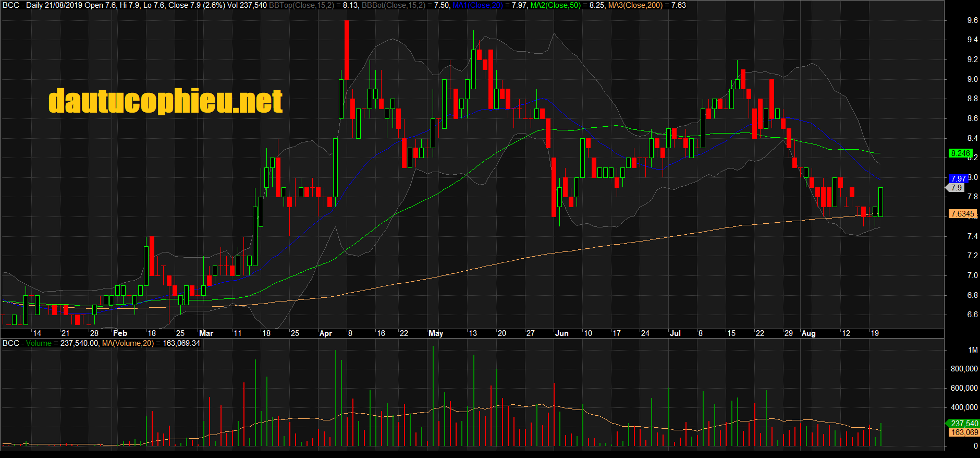Click the 8.4 price axis label
The width and height of the screenshot is (980, 458).
(x=972, y=138)
